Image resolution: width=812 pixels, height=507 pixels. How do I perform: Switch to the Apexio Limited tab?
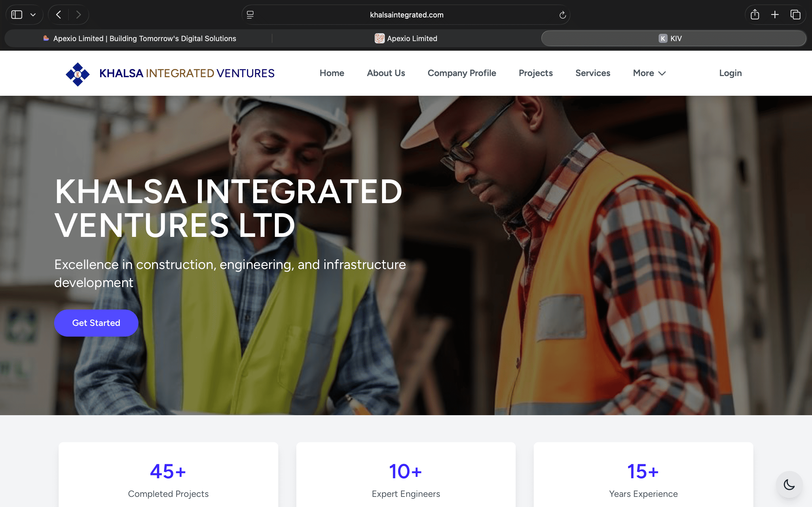pyautogui.click(x=406, y=38)
